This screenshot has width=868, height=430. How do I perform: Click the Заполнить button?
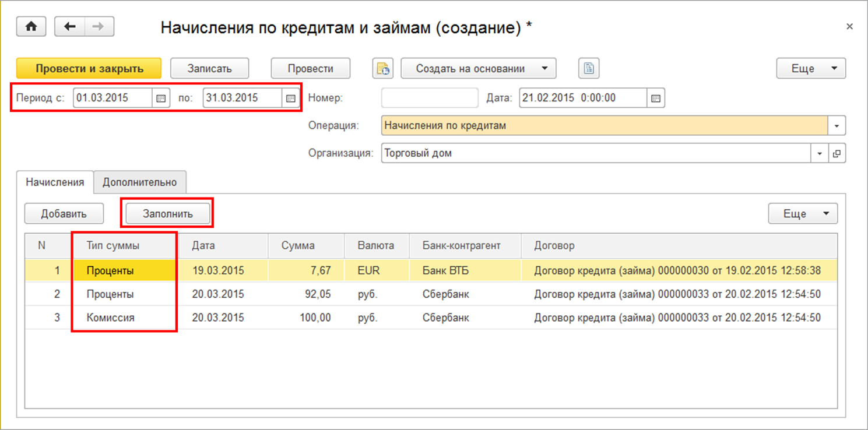pyautogui.click(x=167, y=214)
